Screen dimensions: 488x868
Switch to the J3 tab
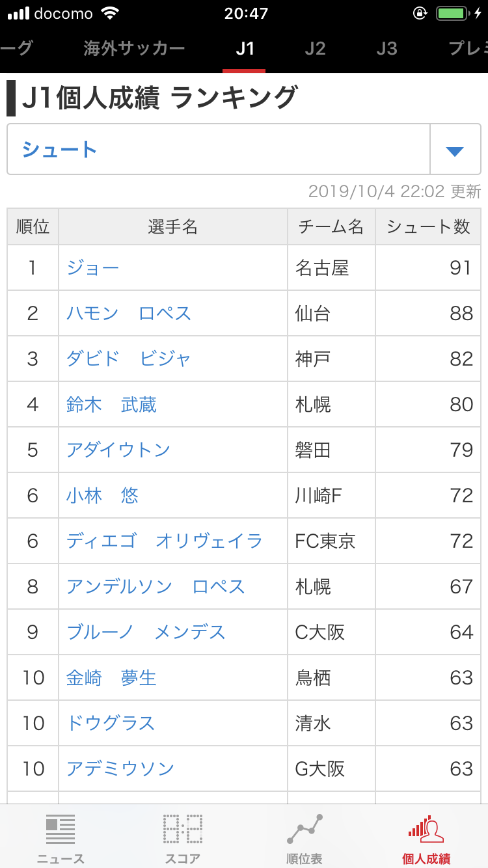[386, 48]
